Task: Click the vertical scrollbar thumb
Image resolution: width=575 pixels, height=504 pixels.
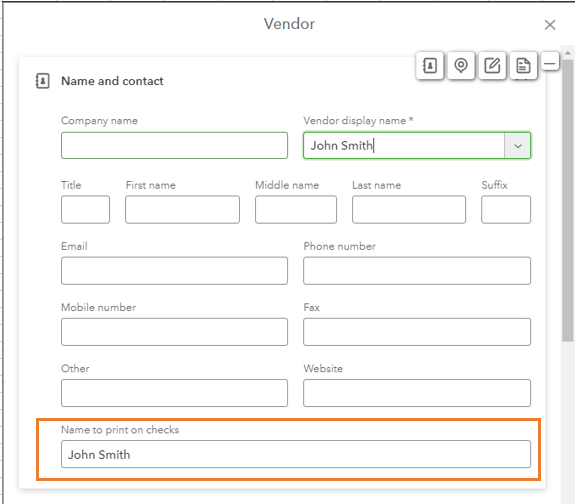Action: (568, 200)
